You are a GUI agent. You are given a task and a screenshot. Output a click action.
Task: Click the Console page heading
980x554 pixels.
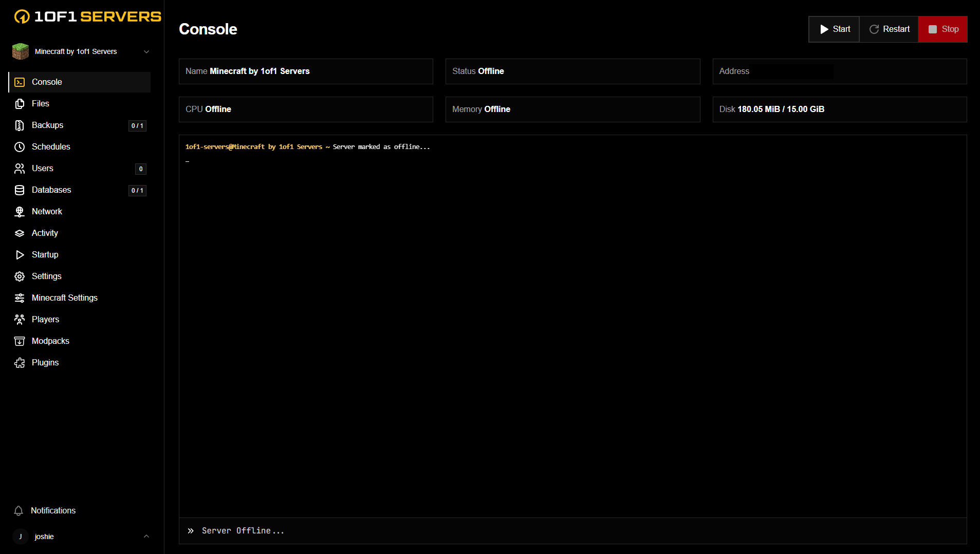point(208,29)
